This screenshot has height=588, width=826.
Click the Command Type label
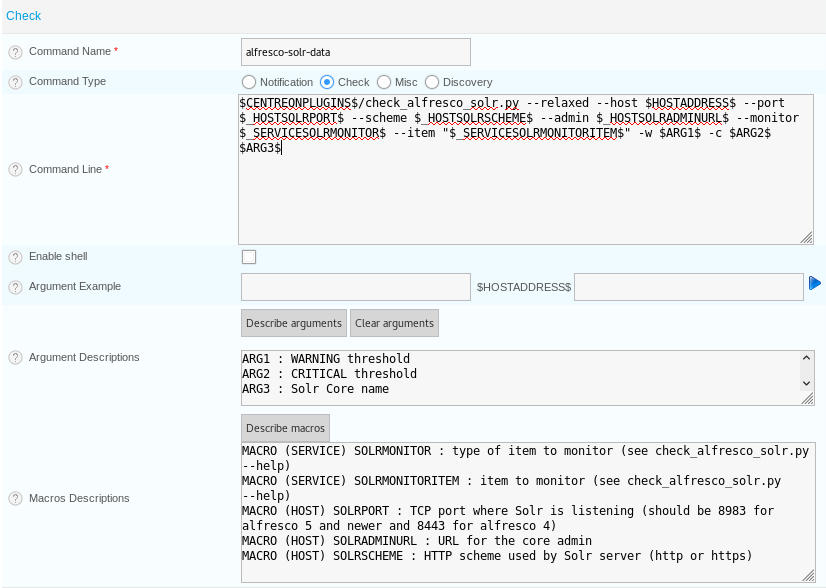coord(67,81)
